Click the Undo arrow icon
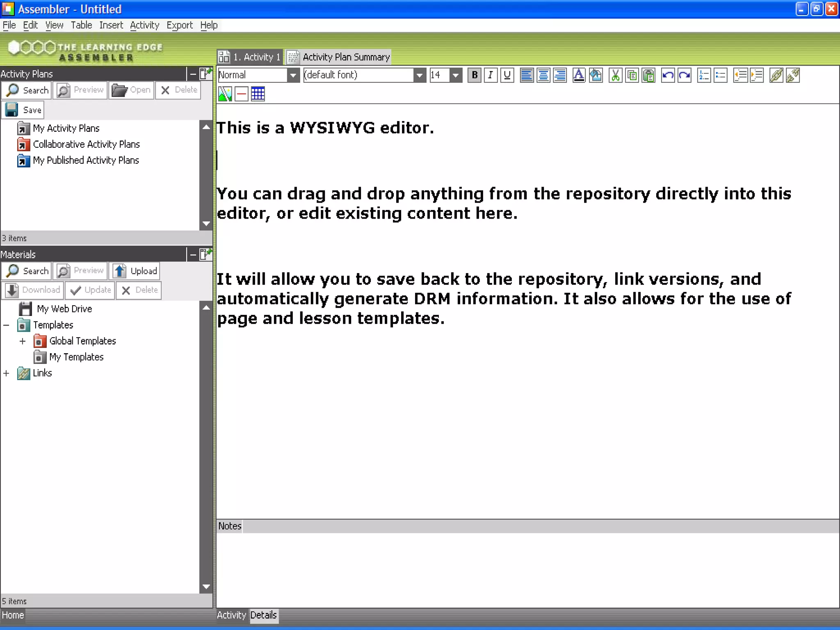 coord(668,75)
